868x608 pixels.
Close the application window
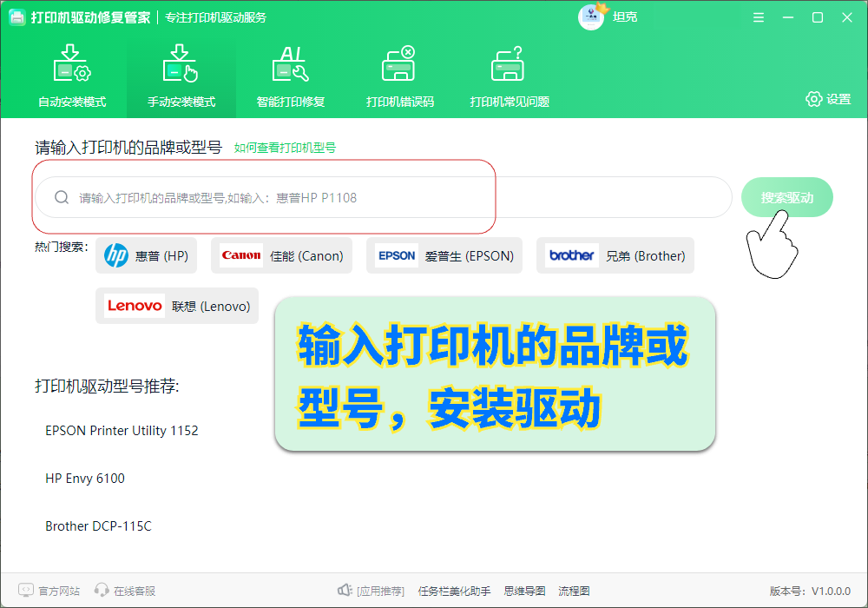coord(847,17)
